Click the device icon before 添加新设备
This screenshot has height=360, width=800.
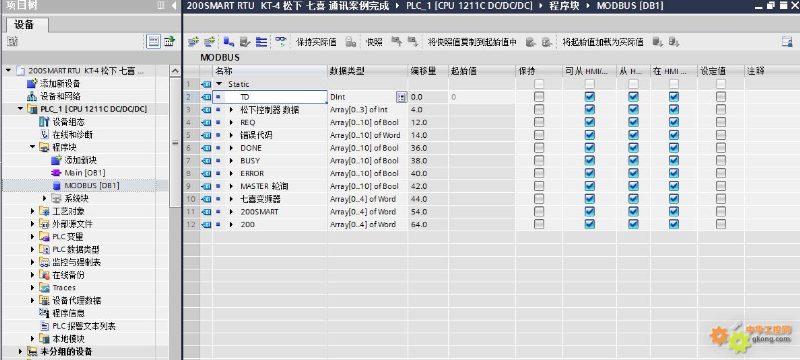pos(32,83)
